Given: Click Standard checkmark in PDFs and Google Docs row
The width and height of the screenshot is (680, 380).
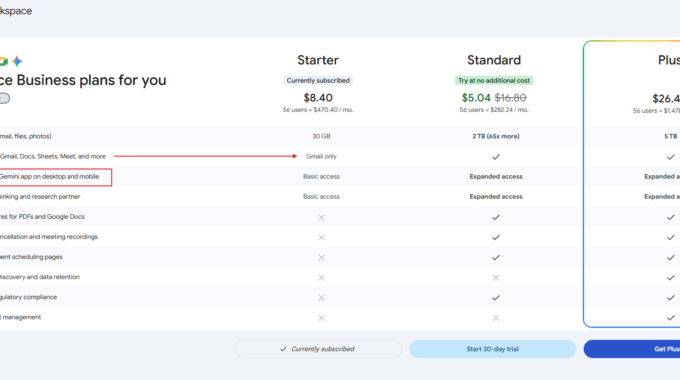Looking at the screenshot, I should coord(496,217).
